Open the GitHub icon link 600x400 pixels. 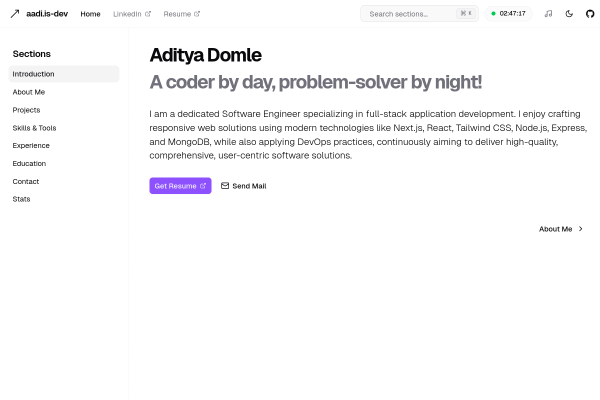coord(590,14)
